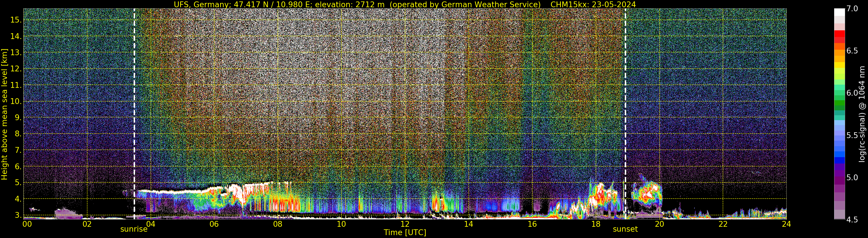Click the time axis tick '24'

coord(786,224)
